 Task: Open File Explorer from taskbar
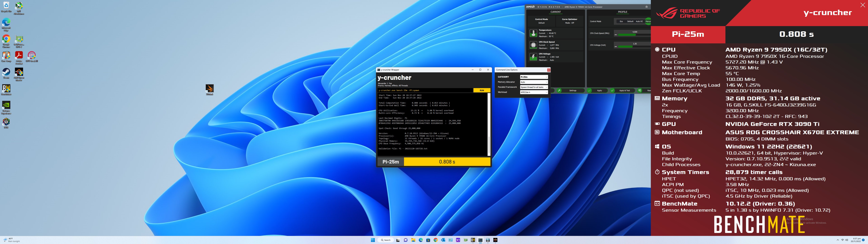pos(413,240)
